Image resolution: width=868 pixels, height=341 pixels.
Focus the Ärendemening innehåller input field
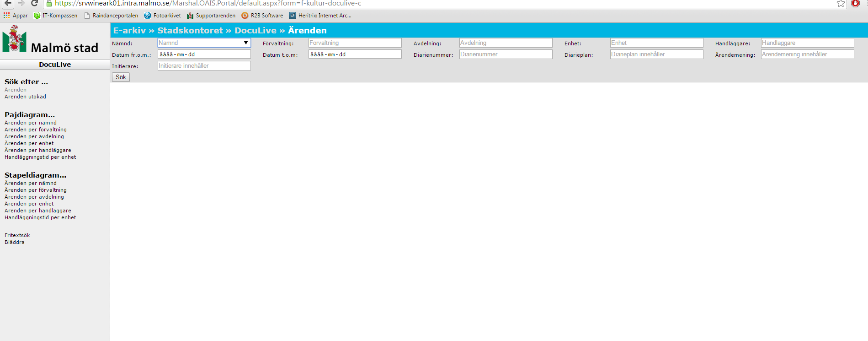click(808, 54)
